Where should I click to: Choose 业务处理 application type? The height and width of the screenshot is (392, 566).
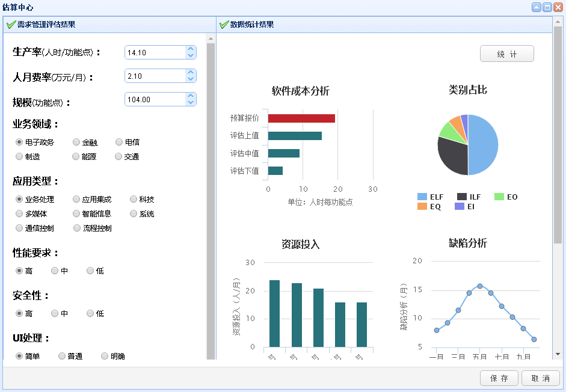coord(19,199)
